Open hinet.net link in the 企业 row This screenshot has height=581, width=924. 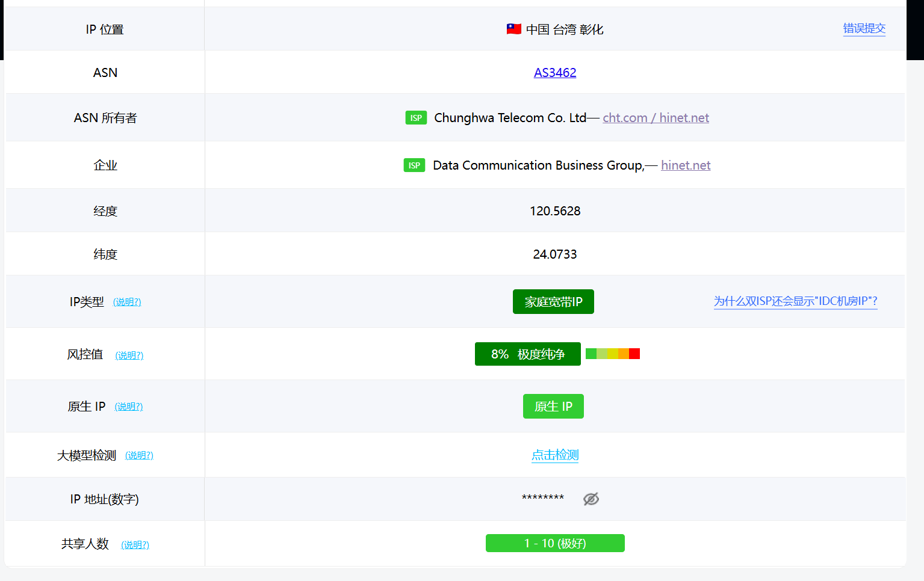coord(686,165)
